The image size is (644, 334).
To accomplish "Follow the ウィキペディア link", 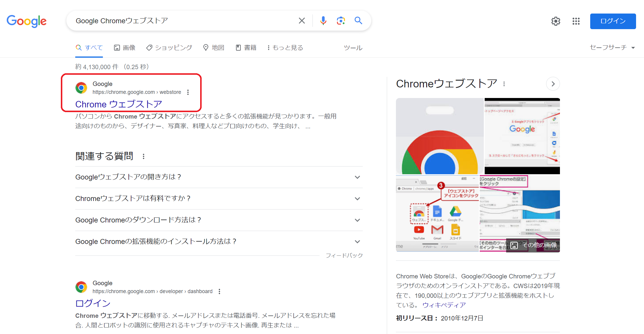I will 444,305.
